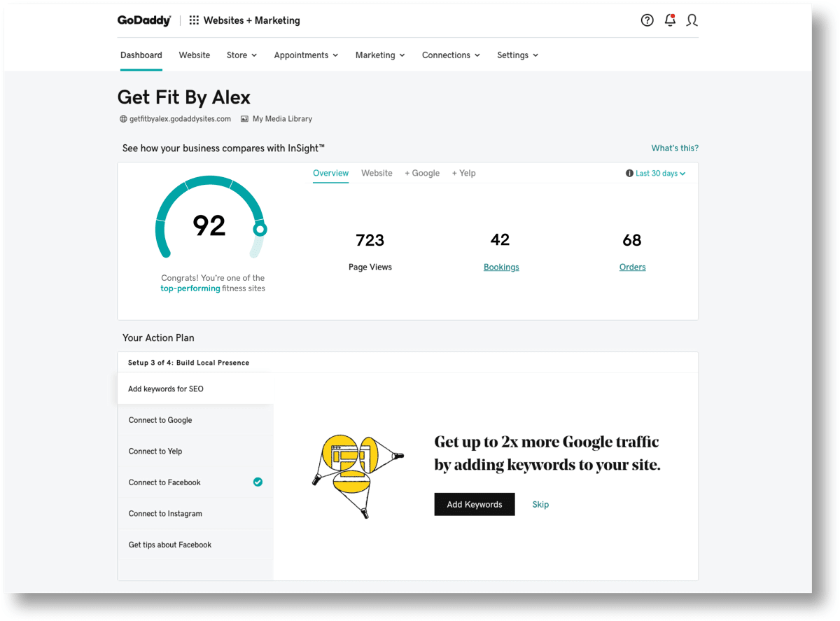Viewport: 840px width, 621px height.
Task: Select Connect to Yelp step
Action: click(x=195, y=451)
